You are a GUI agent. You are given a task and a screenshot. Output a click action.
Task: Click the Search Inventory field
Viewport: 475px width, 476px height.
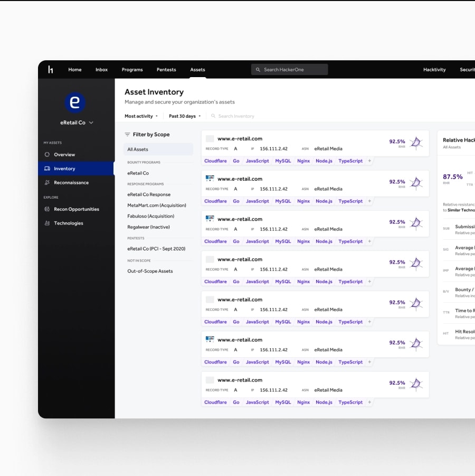click(x=233, y=116)
